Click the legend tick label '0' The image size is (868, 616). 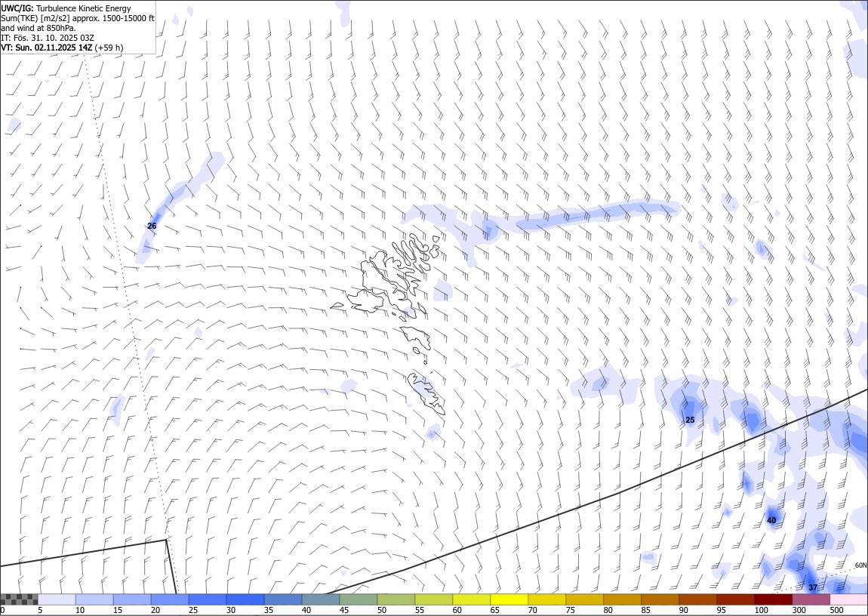point(2,610)
